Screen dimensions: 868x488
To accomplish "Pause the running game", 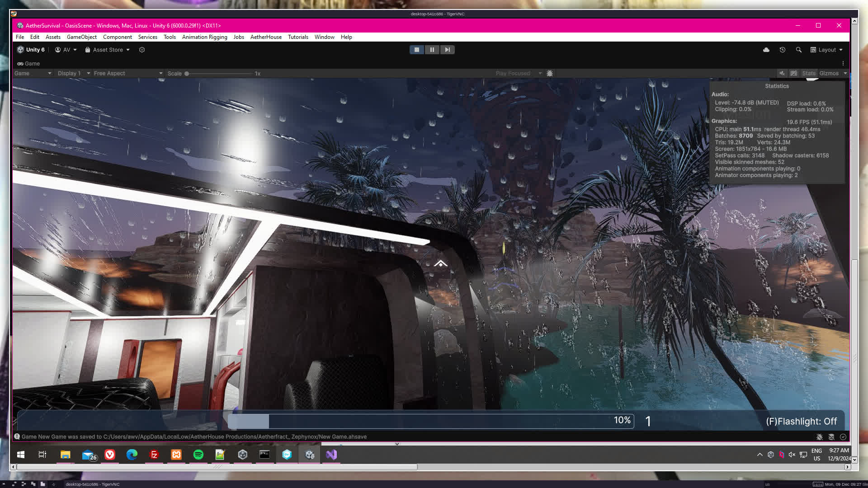I will (x=432, y=50).
